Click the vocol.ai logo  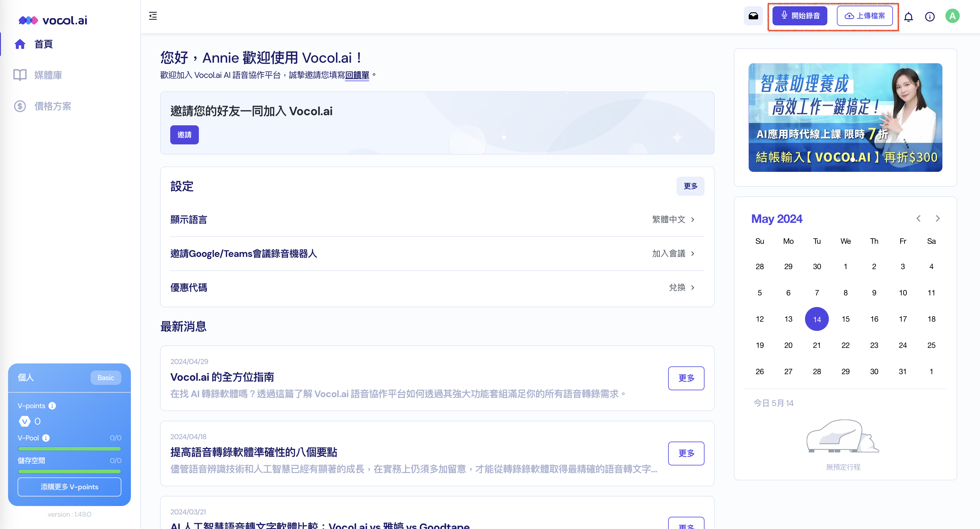[x=53, y=20]
